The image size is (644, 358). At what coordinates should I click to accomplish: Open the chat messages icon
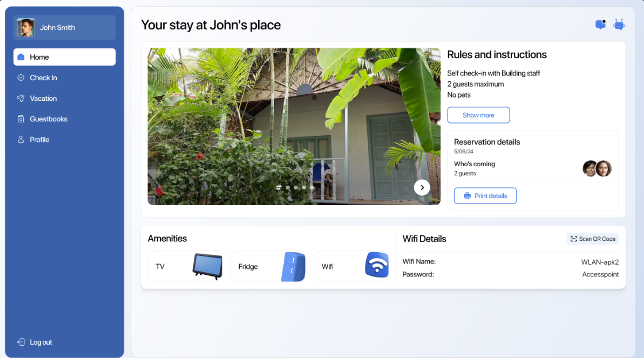(600, 25)
